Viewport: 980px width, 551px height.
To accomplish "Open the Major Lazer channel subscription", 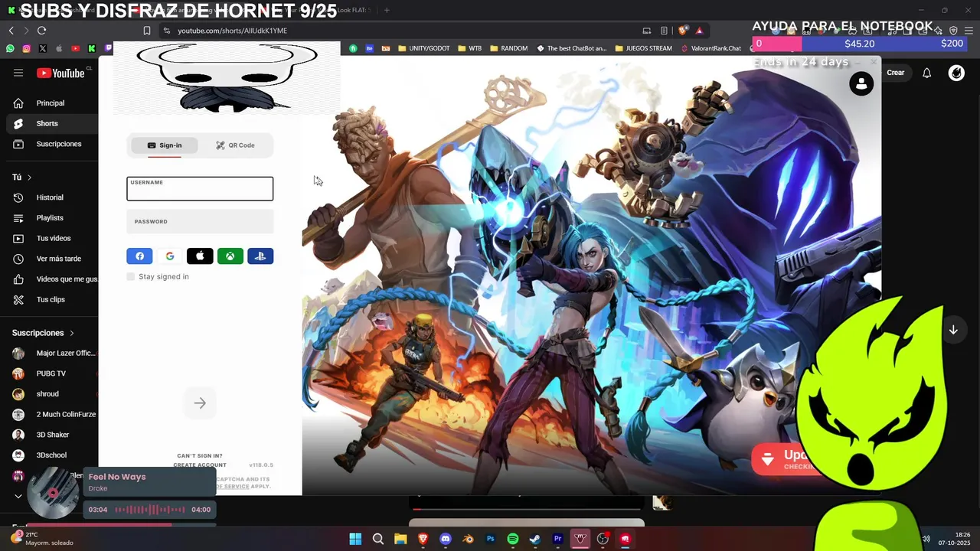I will coord(51,353).
